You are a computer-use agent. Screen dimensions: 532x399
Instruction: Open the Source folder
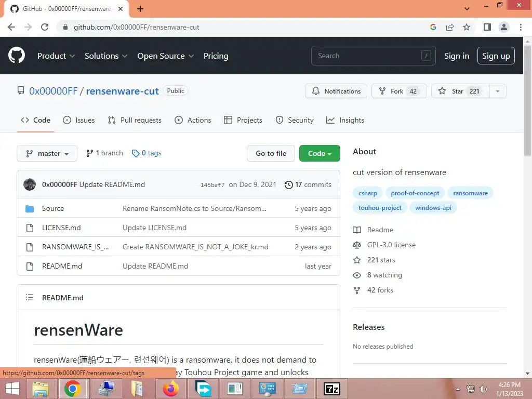click(53, 208)
